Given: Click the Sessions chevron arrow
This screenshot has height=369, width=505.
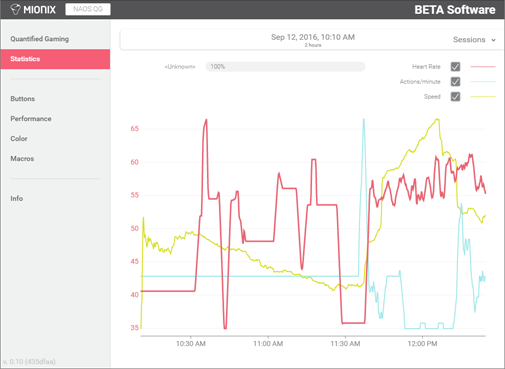Looking at the screenshot, I should (x=493, y=40).
